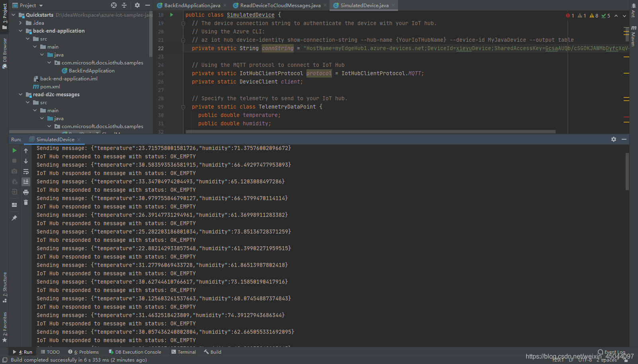Click the dump threads camera icon
The width and height of the screenshot is (638, 364).
tap(14, 171)
